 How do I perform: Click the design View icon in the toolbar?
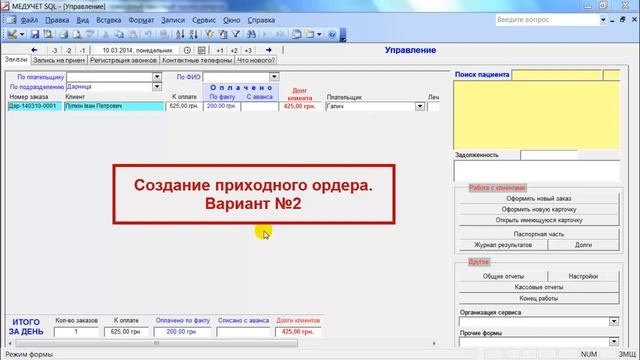12,34
